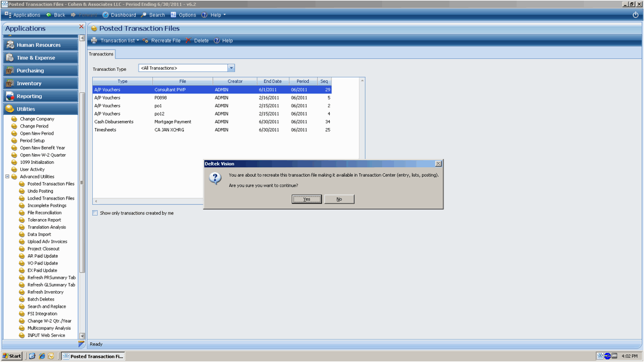The height and width of the screenshot is (362, 644).
Task: Click the power icon at top right
Action: (635, 15)
